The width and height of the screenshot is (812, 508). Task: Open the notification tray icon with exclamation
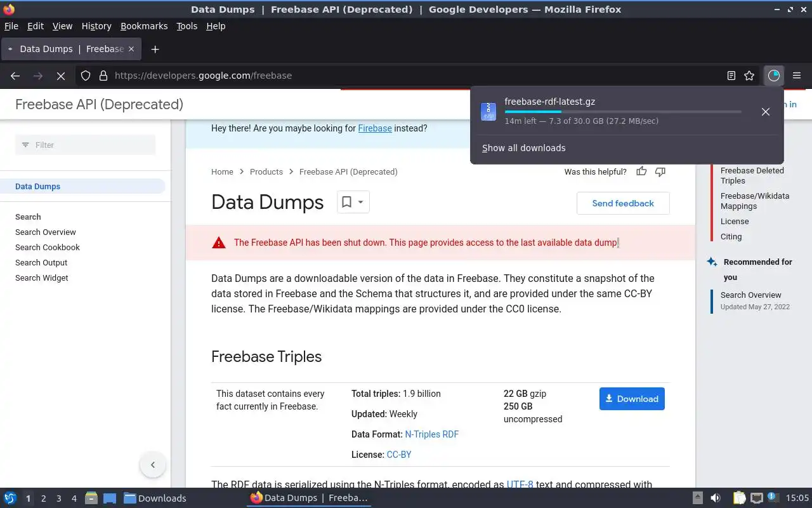(773, 497)
